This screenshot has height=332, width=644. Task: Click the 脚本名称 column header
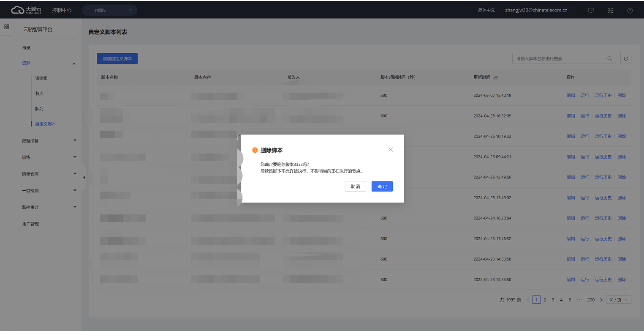click(x=110, y=77)
